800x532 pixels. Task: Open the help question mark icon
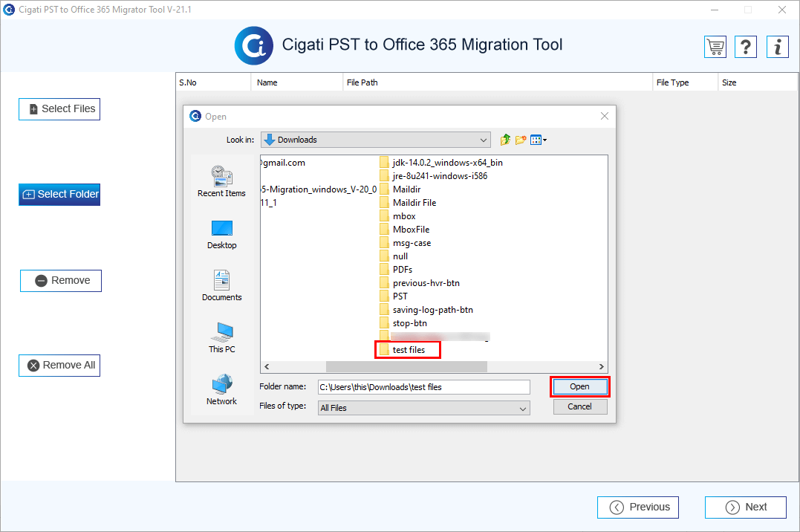tap(746, 47)
